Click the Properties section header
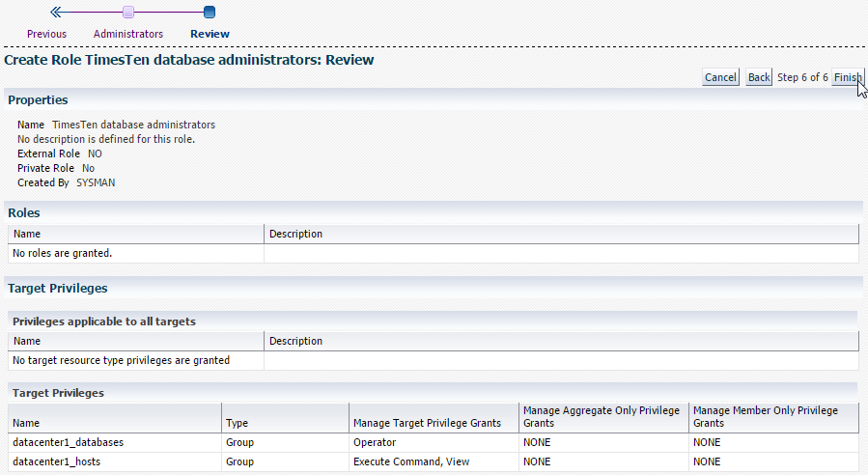 coord(38,100)
